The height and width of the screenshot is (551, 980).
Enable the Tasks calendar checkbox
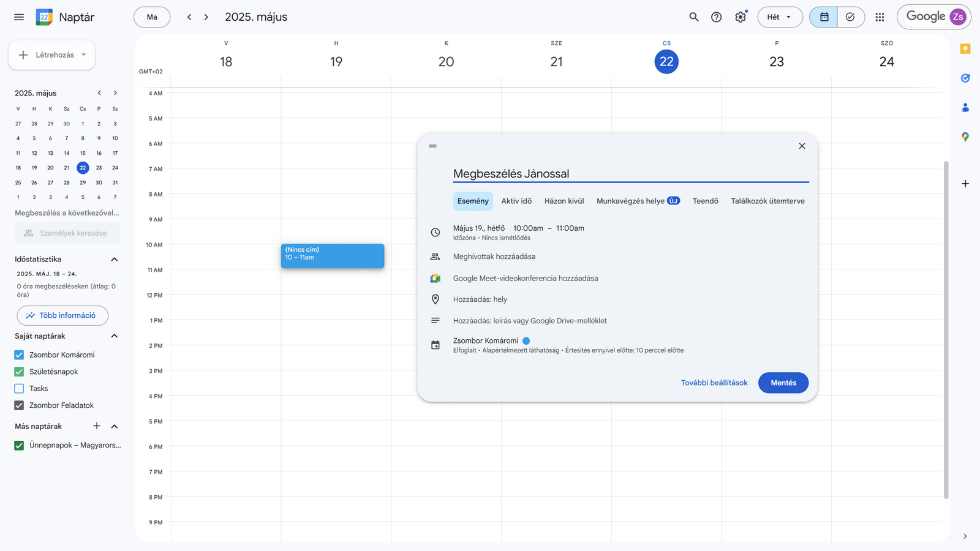(19, 389)
